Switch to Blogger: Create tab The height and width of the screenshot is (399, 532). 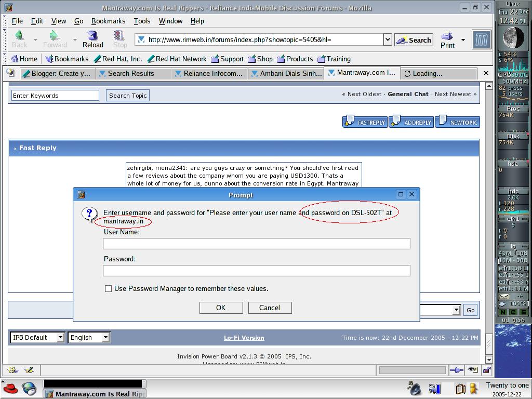coord(58,73)
